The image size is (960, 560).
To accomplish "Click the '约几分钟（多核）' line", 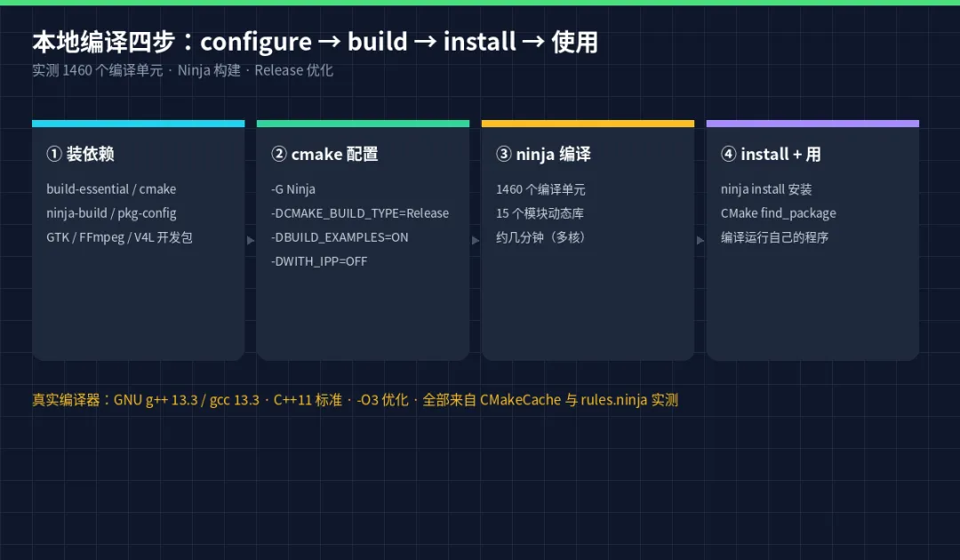I will coord(543,237).
